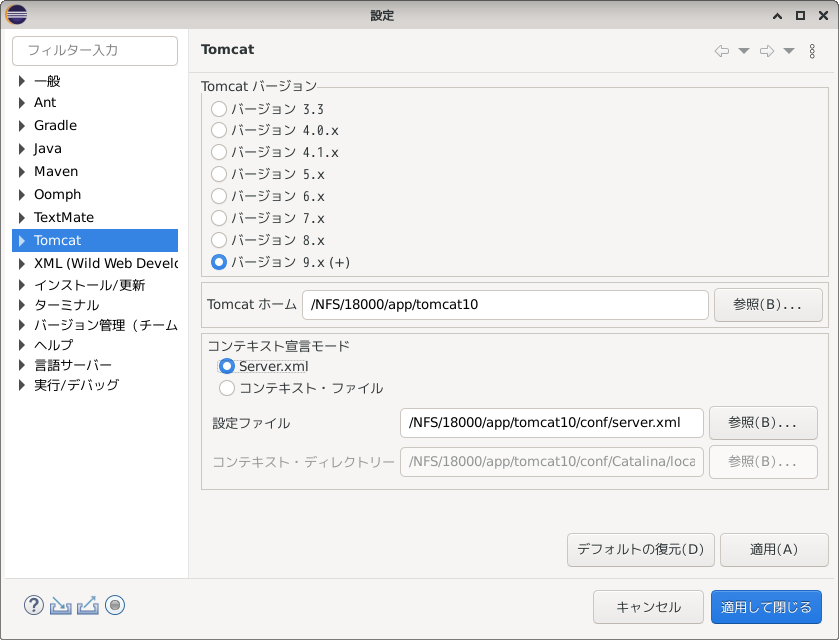
Task: Click 適用して閉じる button
Action: pos(766,607)
